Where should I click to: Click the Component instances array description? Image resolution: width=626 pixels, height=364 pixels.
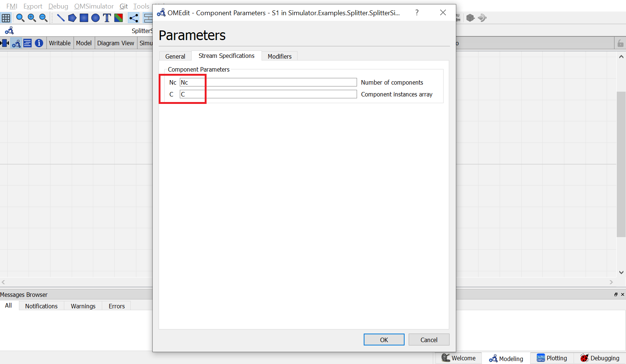tap(397, 94)
